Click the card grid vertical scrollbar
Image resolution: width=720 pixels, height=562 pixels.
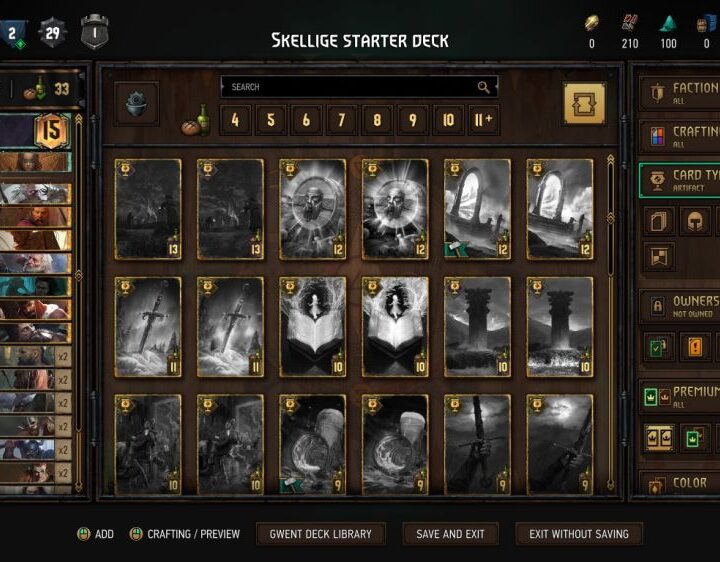[610, 323]
